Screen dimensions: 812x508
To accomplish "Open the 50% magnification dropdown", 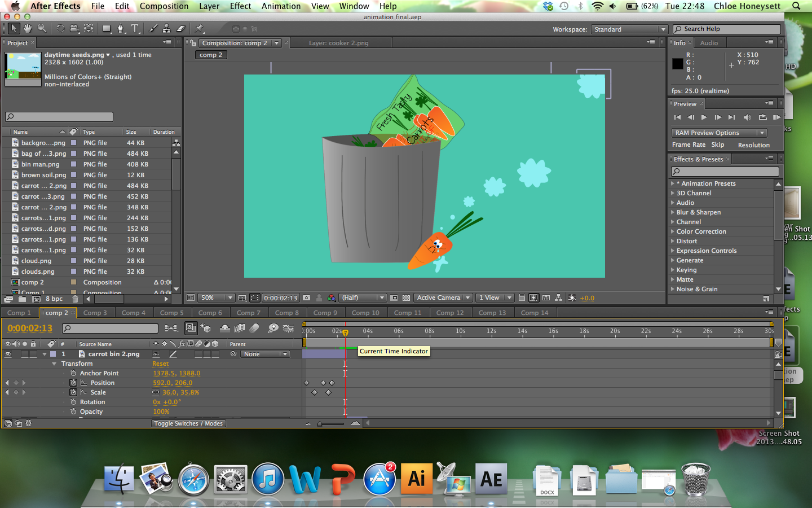I will pos(217,298).
